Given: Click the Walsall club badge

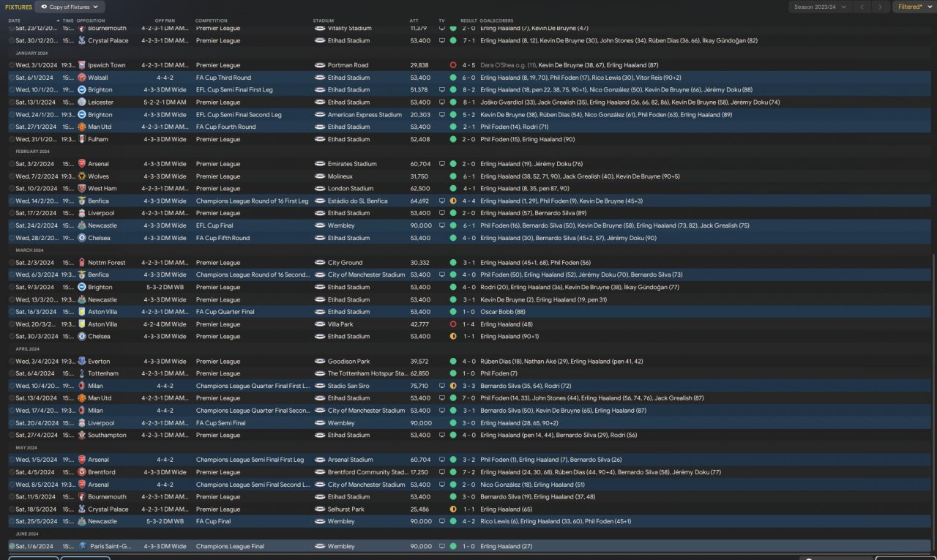Looking at the screenshot, I should click(82, 78).
